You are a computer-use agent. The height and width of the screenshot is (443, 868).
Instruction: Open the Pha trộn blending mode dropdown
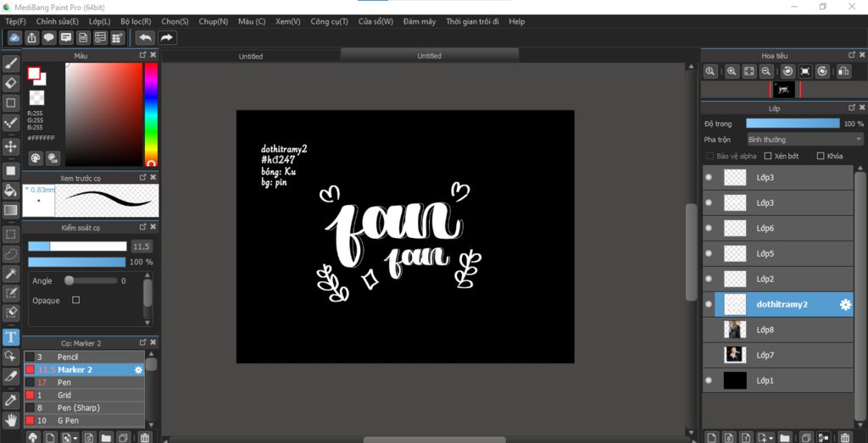805,140
